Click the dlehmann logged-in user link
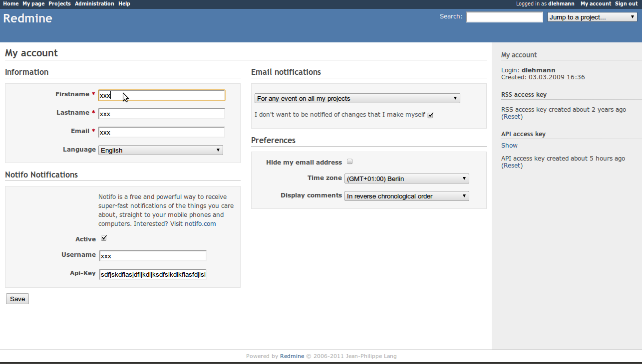The width and height of the screenshot is (642, 364). (561, 3)
